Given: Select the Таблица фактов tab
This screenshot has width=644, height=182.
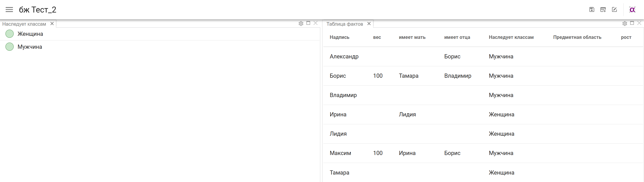Looking at the screenshot, I should (344, 24).
